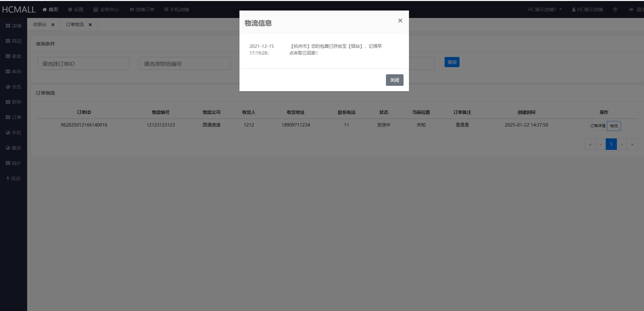Click the help question mark icon
The height and width of the screenshot is (311, 644).
pos(615,9)
